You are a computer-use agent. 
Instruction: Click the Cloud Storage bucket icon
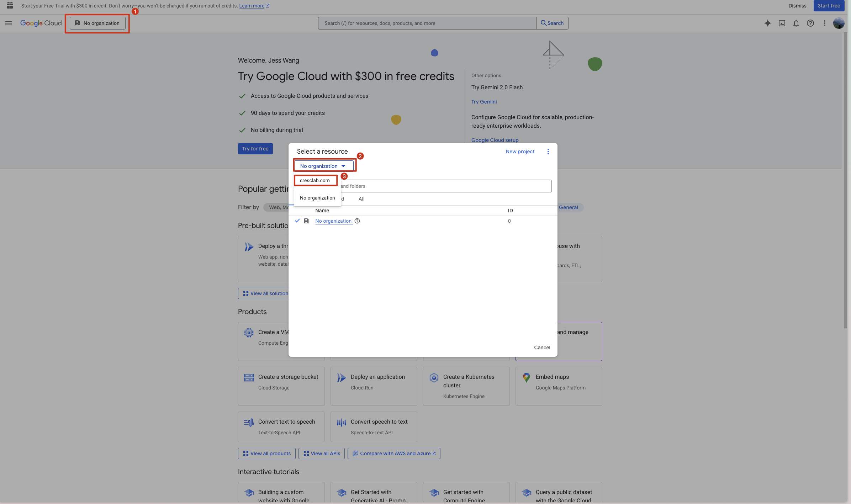(249, 378)
